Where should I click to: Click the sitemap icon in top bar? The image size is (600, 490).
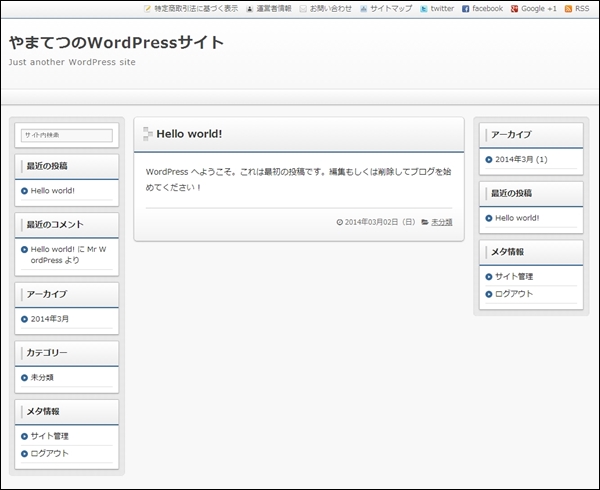(x=364, y=9)
